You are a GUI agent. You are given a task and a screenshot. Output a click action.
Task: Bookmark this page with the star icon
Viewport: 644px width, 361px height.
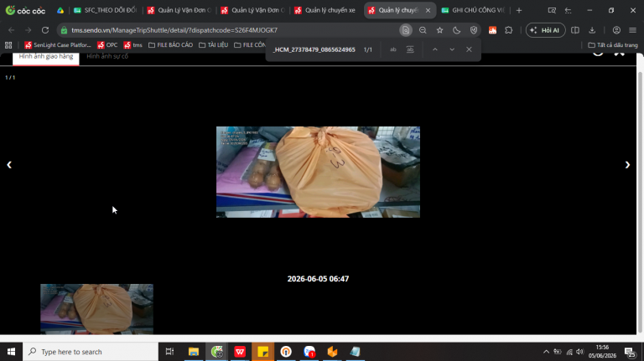tap(440, 30)
